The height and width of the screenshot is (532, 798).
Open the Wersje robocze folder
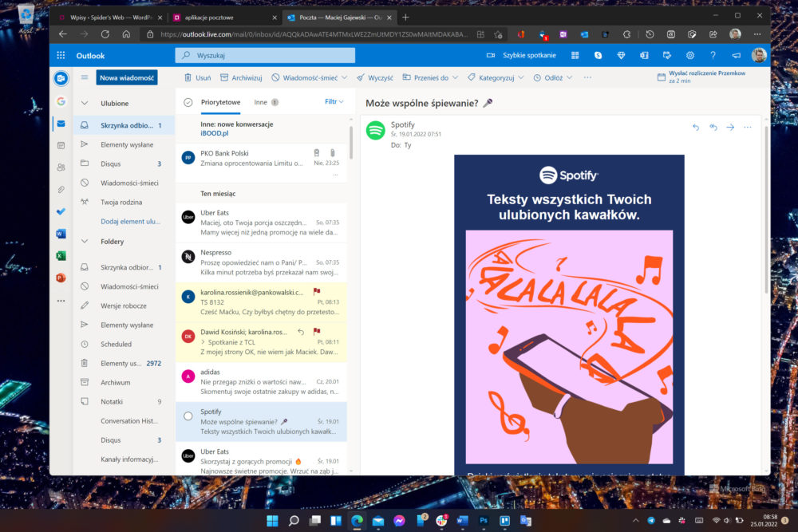click(124, 305)
